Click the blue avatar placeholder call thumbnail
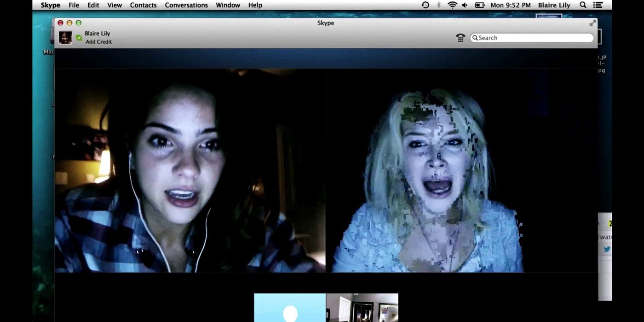This screenshot has height=322, width=644. 290,308
